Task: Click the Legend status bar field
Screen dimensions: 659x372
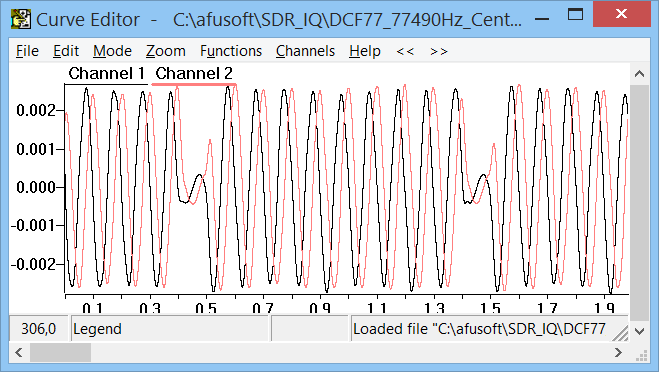Action: (x=169, y=329)
